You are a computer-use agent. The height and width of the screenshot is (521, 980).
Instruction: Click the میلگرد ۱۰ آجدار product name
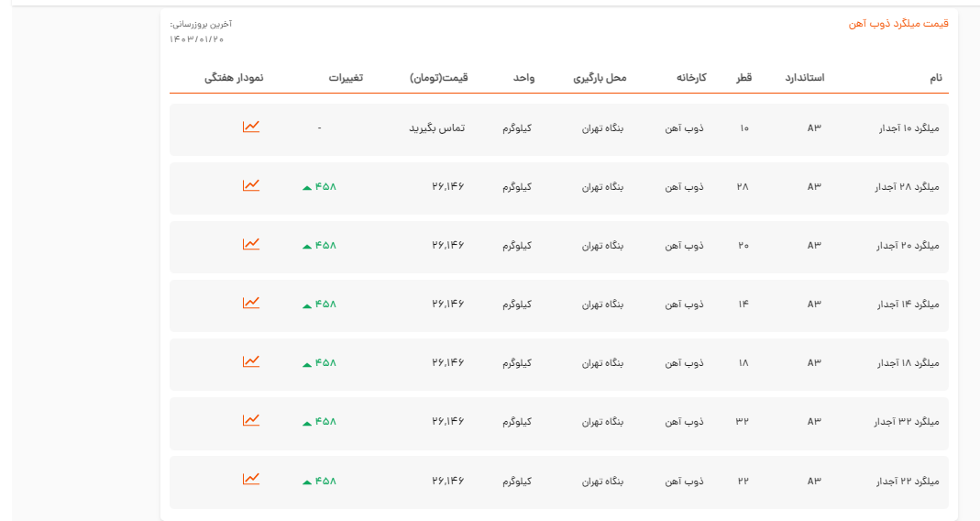pos(908,128)
